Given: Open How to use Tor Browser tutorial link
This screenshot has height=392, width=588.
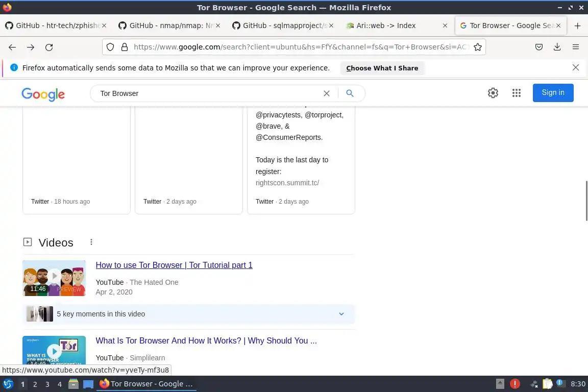Looking at the screenshot, I should click(x=174, y=265).
